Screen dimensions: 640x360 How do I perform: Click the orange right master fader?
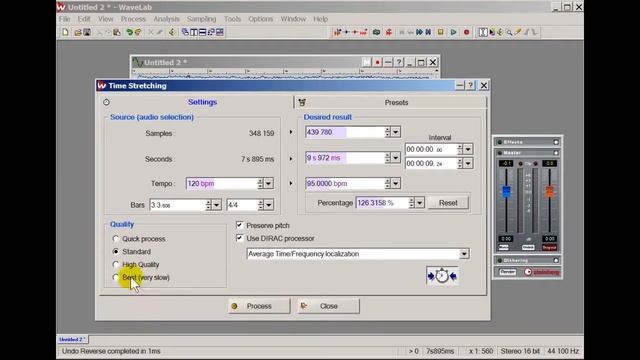pyautogui.click(x=549, y=191)
